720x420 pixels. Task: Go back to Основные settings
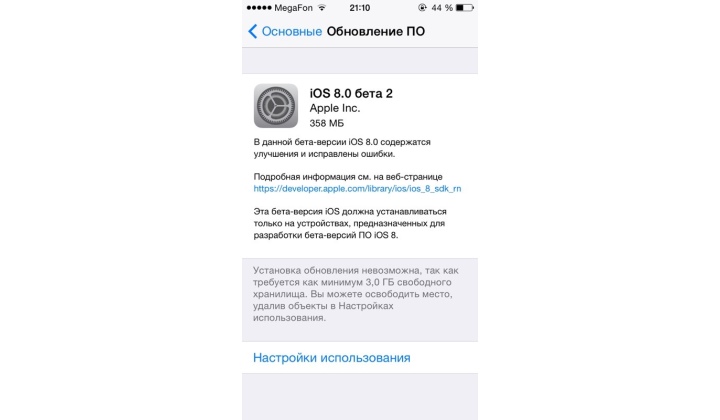pyautogui.click(x=285, y=31)
